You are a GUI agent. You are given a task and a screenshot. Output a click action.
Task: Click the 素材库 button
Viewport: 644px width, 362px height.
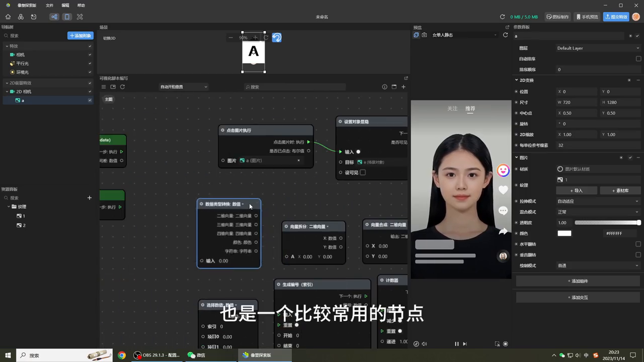coord(620,191)
